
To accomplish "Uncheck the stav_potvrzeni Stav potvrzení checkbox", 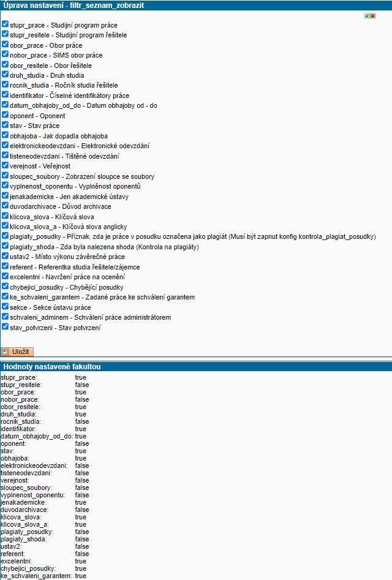I will tap(5, 327).
